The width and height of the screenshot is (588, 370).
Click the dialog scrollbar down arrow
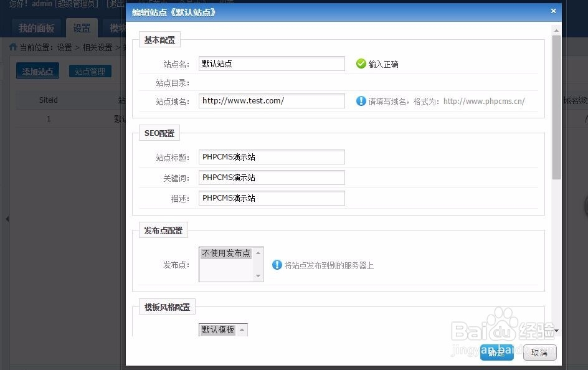point(556,330)
